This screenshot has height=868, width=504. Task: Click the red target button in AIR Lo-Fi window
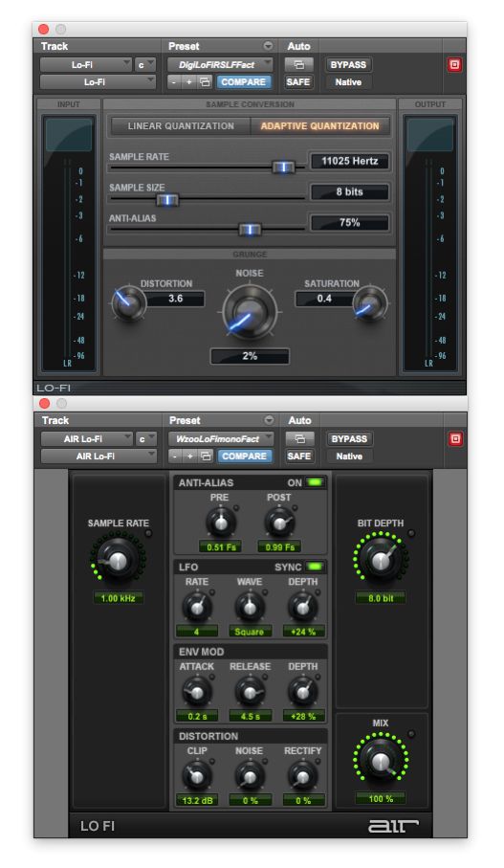(x=455, y=439)
